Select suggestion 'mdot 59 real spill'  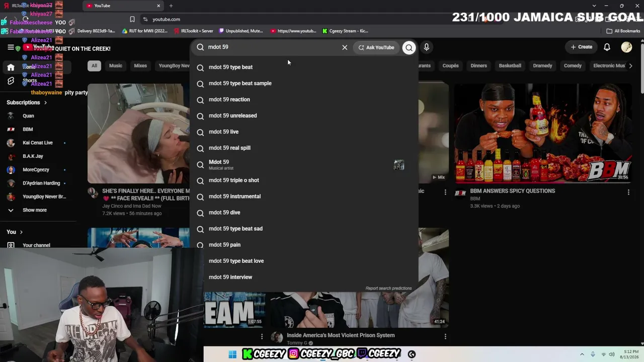tap(304, 148)
